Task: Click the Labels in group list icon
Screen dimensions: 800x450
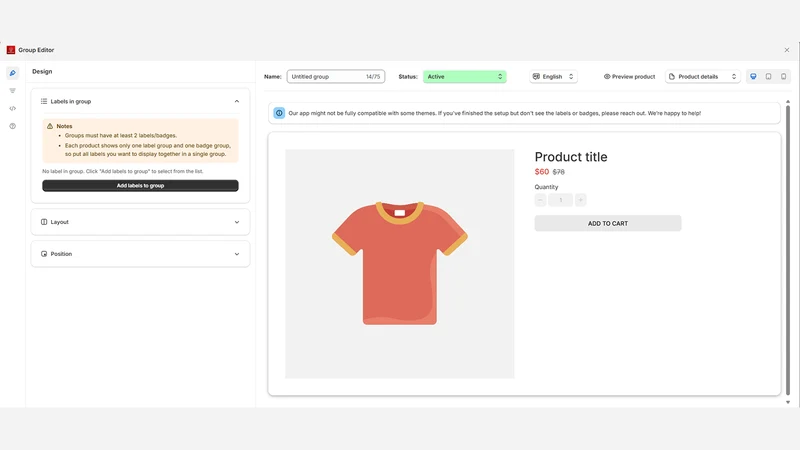Action: click(x=44, y=101)
